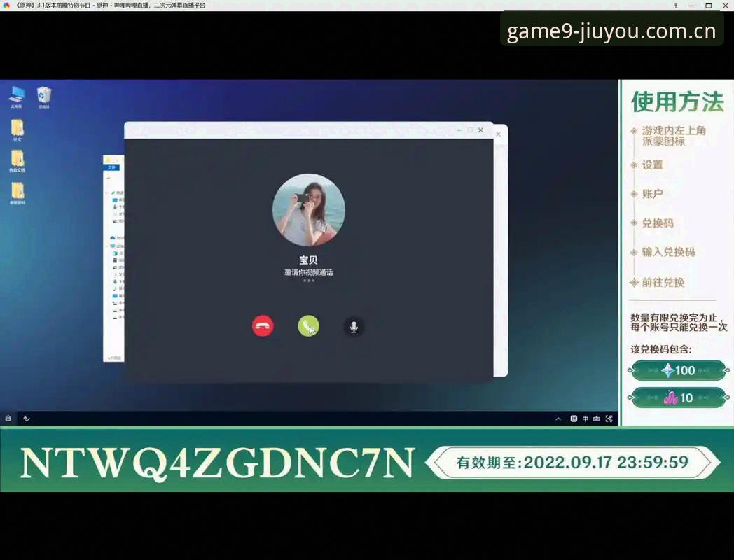Select This PC in the Explorer sidebar
This screenshot has width=734, height=560.
pyautogui.click(x=117, y=246)
